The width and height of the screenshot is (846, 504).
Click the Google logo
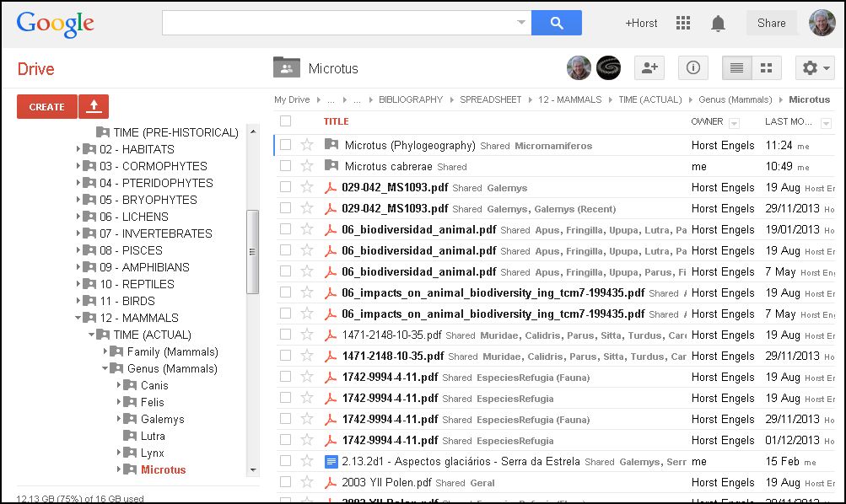click(55, 24)
